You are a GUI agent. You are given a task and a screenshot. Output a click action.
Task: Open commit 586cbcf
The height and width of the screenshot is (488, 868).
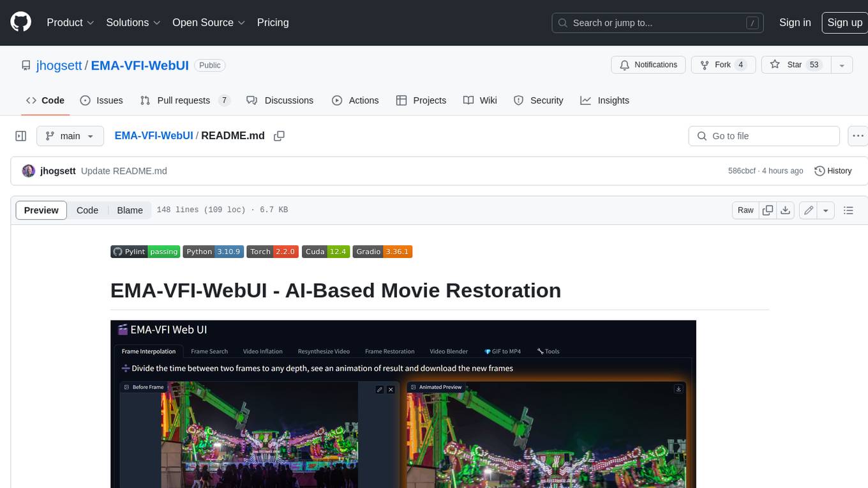coord(742,171)
